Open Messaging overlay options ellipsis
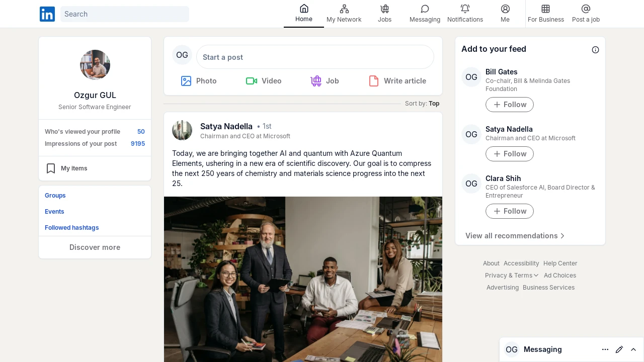The image size is (644, 362). click(x=605, y=349)
